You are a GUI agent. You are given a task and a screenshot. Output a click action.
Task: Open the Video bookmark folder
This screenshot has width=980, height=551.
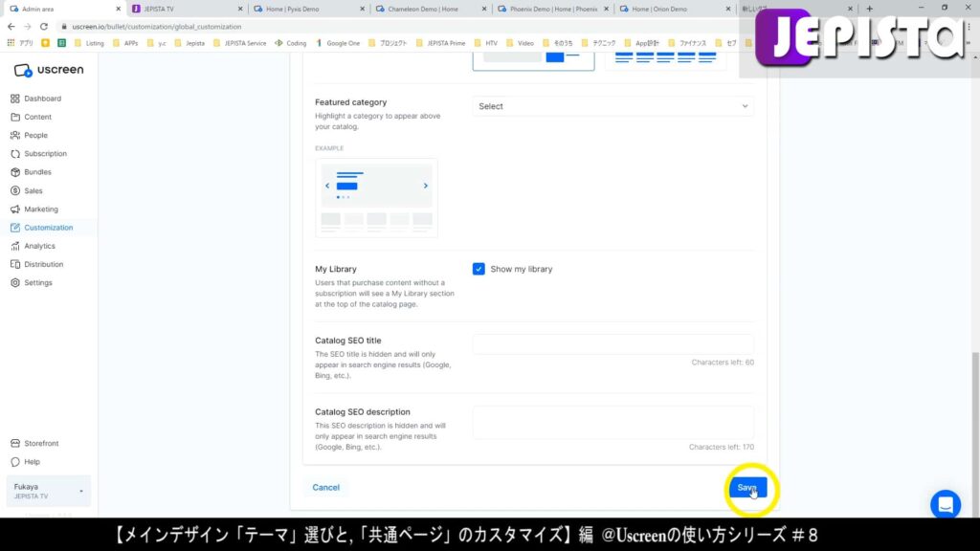(520, 43)
